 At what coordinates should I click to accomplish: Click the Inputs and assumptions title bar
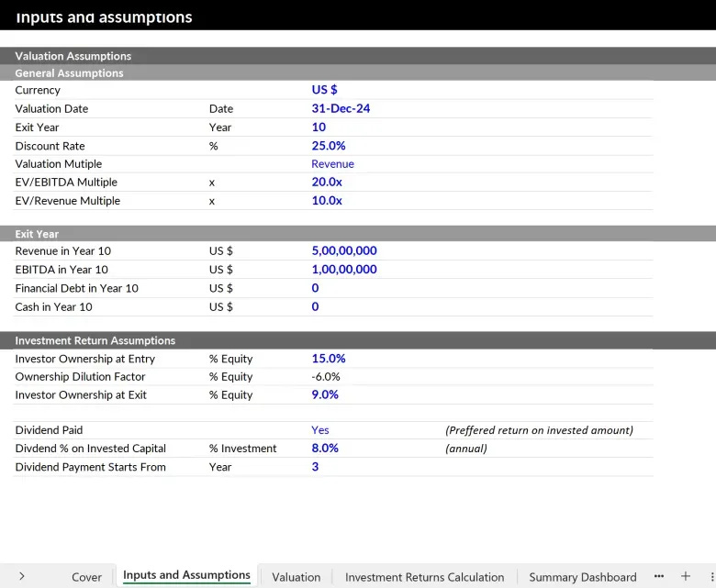click(358, 15)
